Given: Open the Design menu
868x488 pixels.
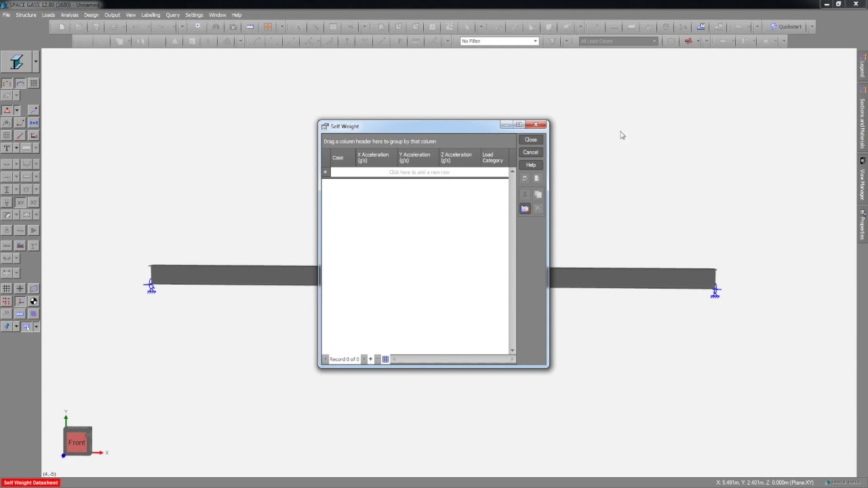Looking at the screenshot, I should (91, 15).
